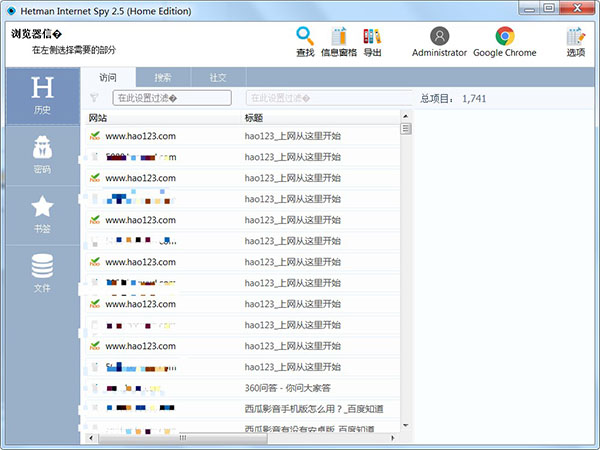The height and width of the screenshot is (450, 600).
Task: Click the 在左侧选择需要的部分 hint text
Action: tap(73, 50)
